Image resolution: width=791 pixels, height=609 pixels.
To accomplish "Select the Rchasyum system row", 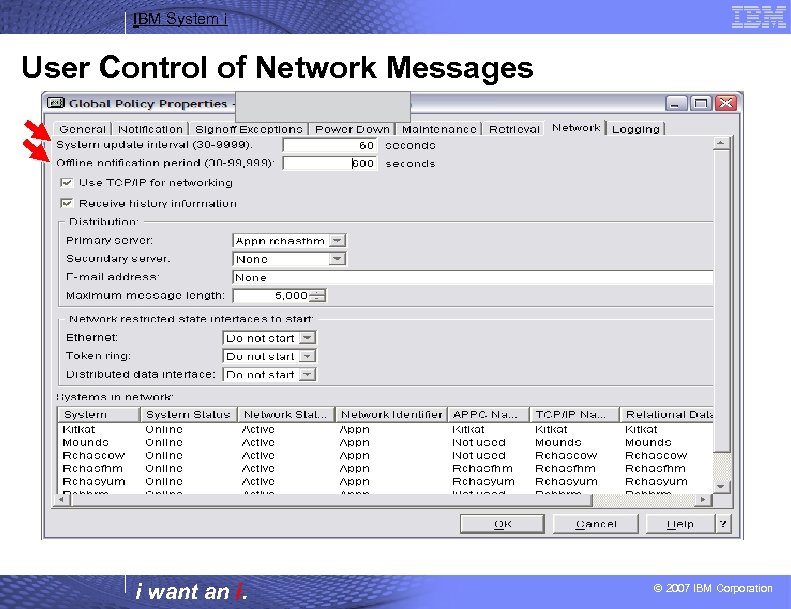I will (x=385, y=482).
